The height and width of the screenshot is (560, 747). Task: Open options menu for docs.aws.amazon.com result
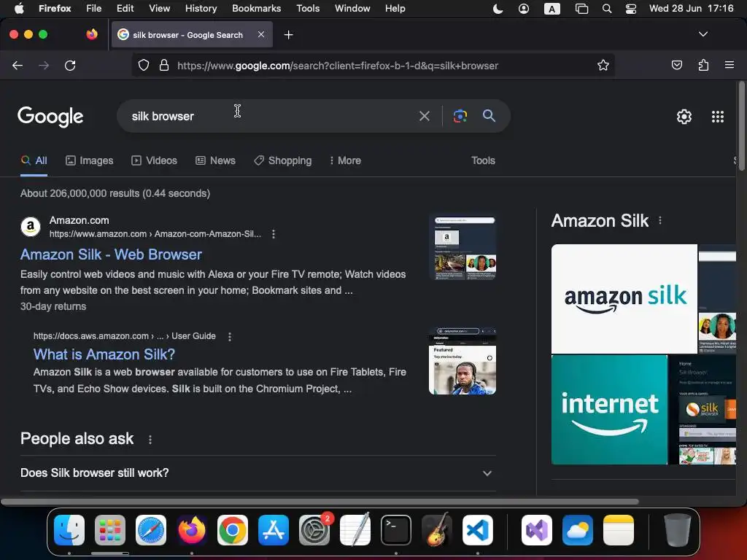230,337
